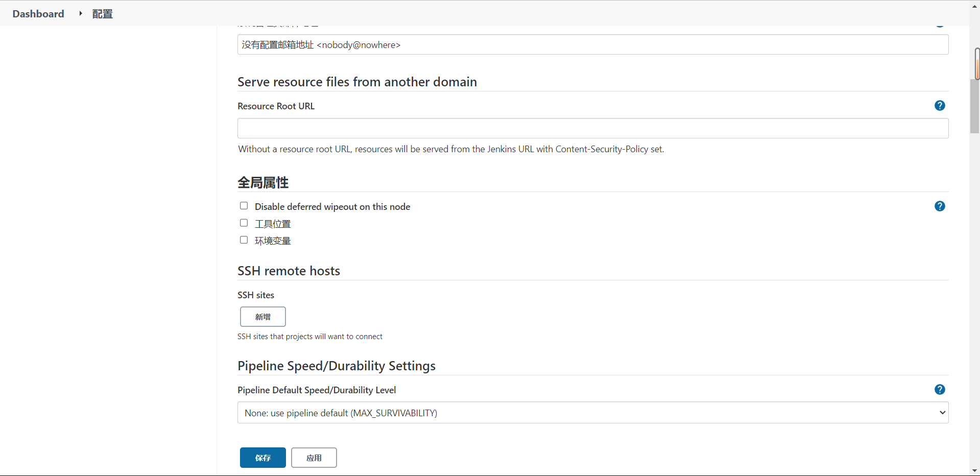The height and width of the screenshot is (476, 980).
Task: Go to Dashboard via breadcrumb
Action: tap(38, 14)
